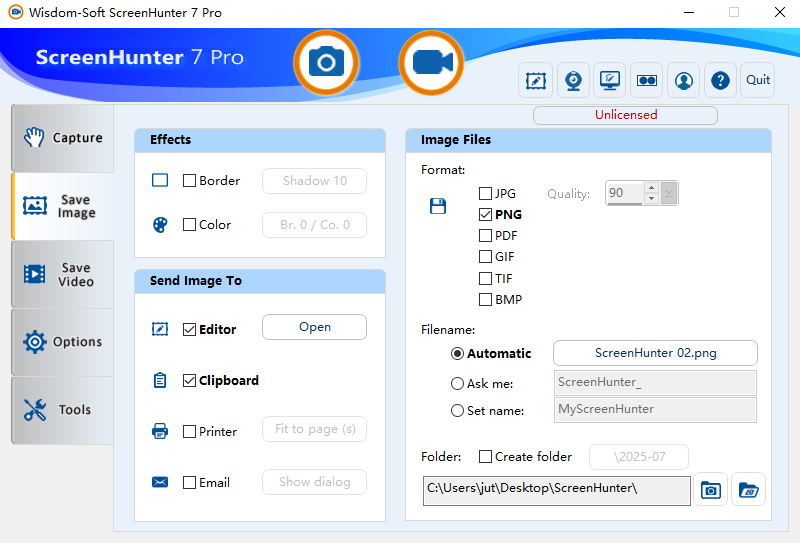Viewport: 800px width, 543px height.
Task: Open the help question mark icon
Action: [720, 80]
